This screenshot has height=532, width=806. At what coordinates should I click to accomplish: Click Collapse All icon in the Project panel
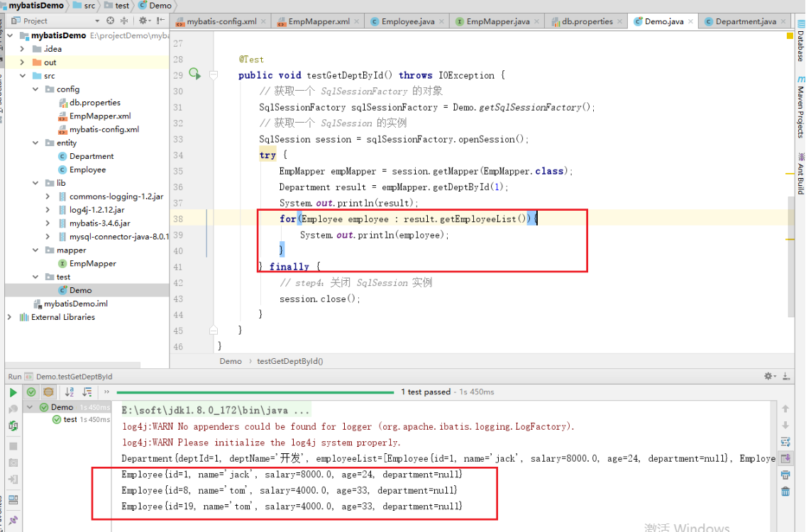click(124, 21)
